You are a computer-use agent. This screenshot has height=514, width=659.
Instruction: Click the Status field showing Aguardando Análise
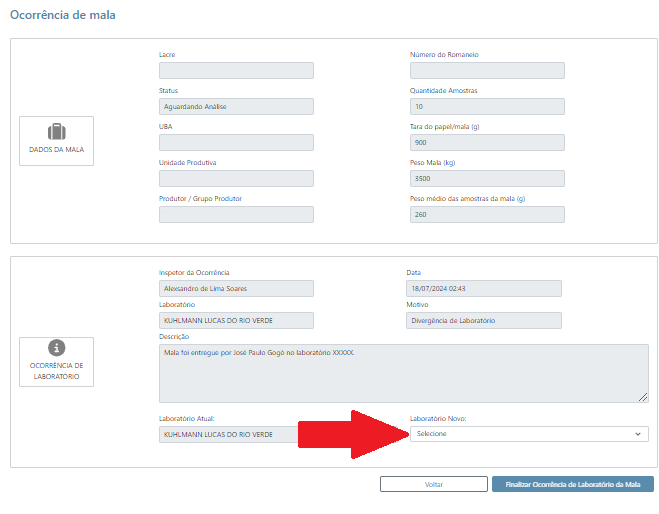tap(236, 107)
